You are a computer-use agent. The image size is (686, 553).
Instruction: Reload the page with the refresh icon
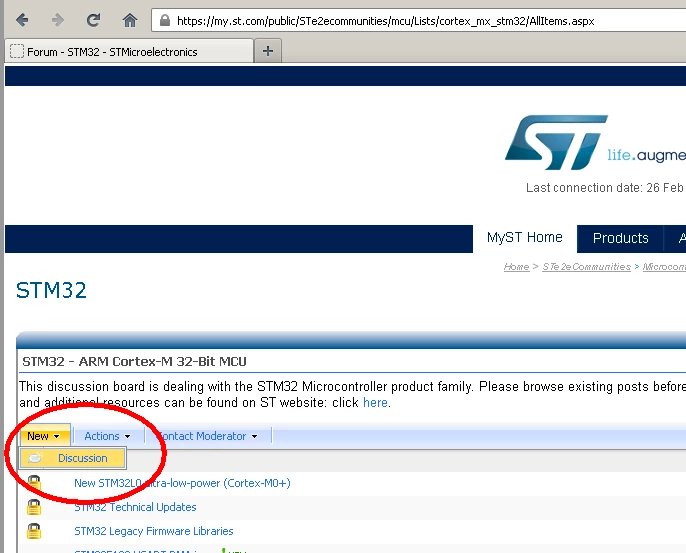point(93,20)
